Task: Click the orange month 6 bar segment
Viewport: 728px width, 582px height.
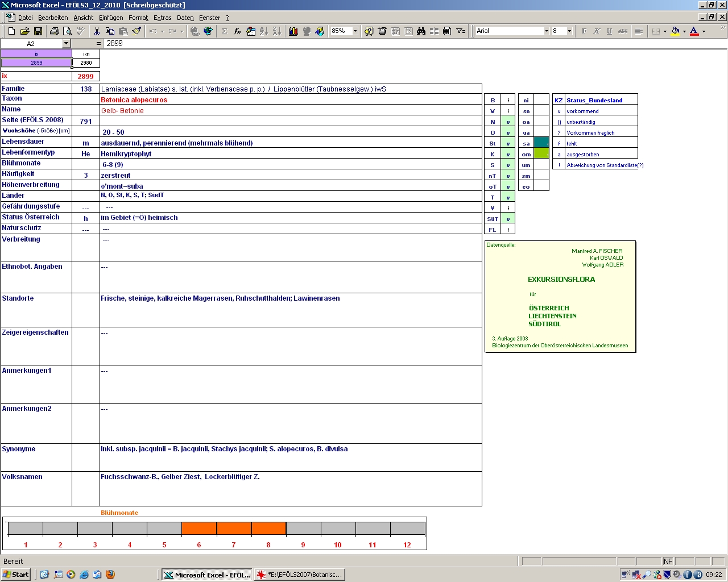Action: tap(199, 529)
